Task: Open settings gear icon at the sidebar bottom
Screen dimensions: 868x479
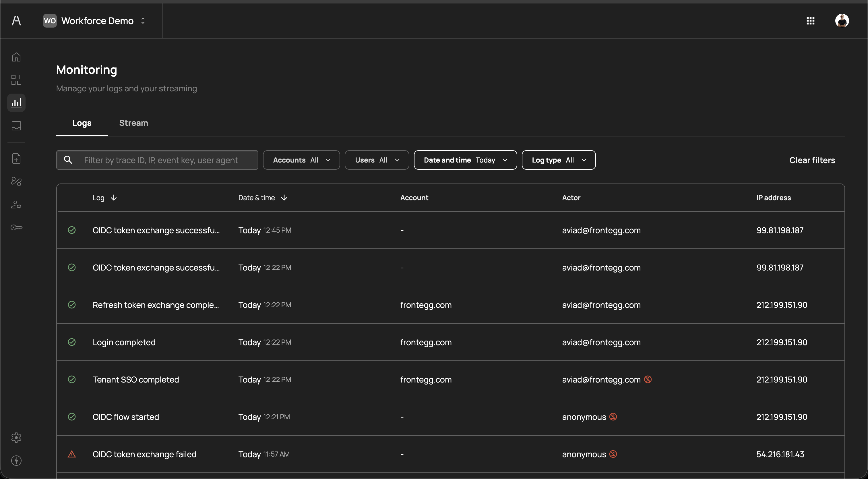Action: pyautogui.click(x=16, y=438)
